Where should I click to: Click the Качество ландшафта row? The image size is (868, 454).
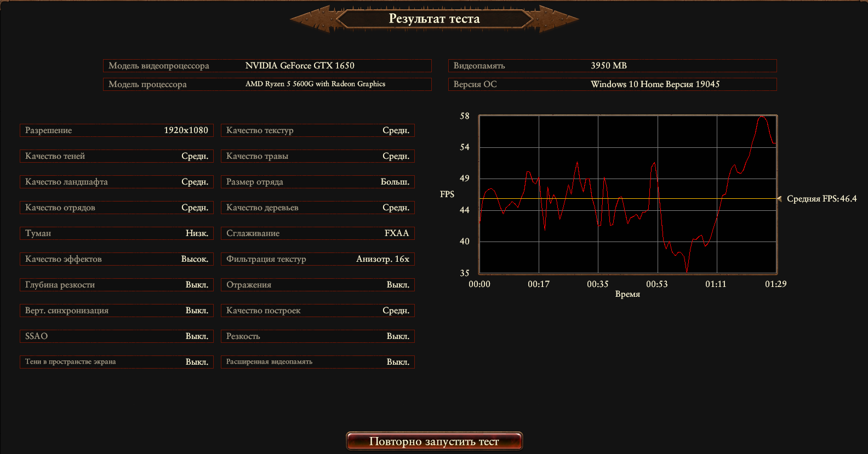coord(117,182)
